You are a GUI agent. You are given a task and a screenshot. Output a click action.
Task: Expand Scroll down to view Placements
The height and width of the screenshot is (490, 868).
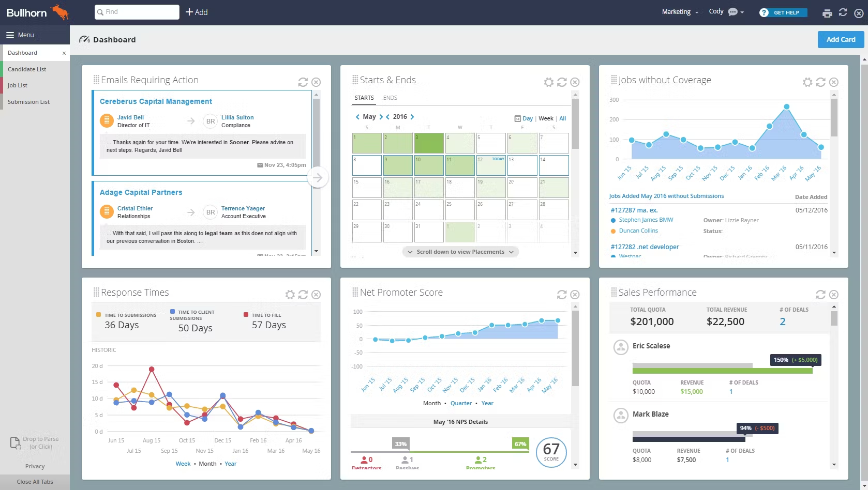pos(460,252)
